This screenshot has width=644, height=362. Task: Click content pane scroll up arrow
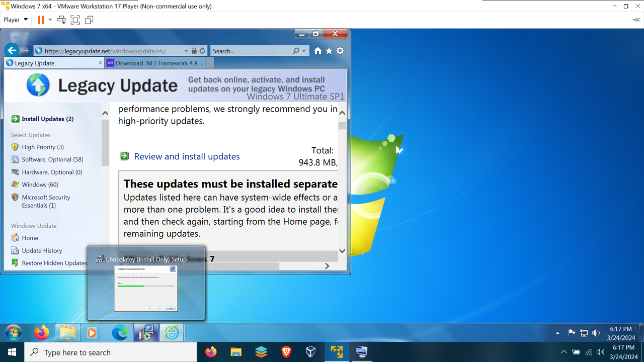[x=342, y=113]
